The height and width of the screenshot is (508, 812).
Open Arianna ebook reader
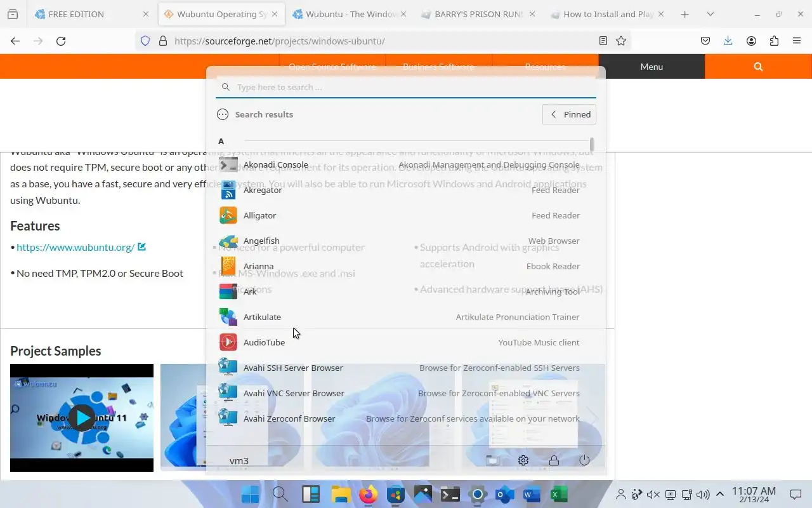400,266
